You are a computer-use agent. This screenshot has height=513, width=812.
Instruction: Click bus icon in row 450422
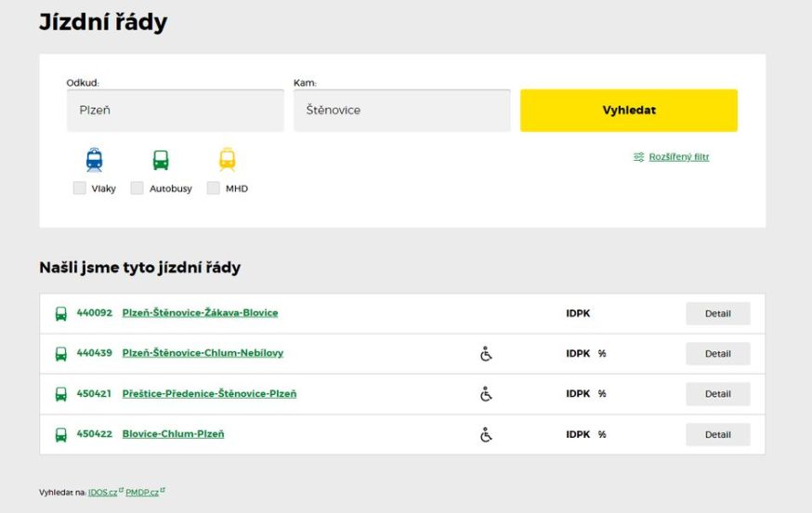61,434
